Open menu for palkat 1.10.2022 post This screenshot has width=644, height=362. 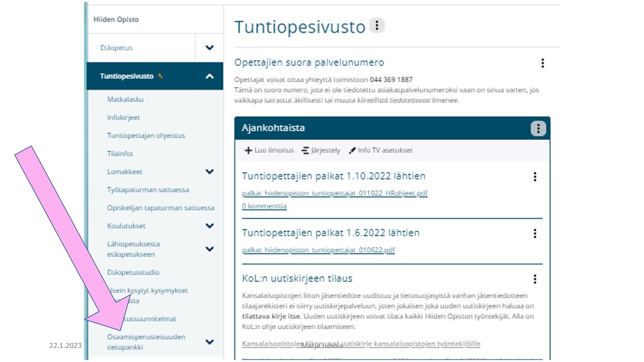pos(535,176)
